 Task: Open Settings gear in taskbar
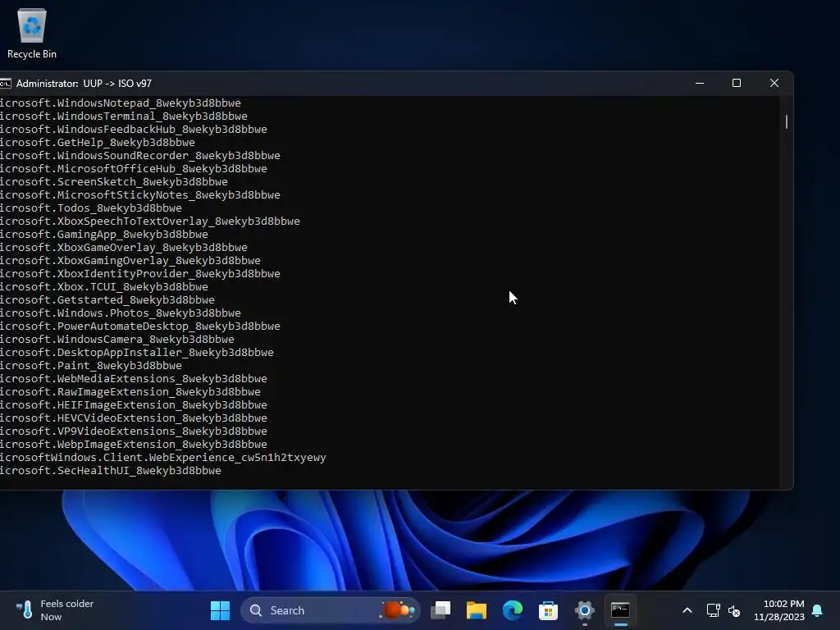click(x=584, y=610)
